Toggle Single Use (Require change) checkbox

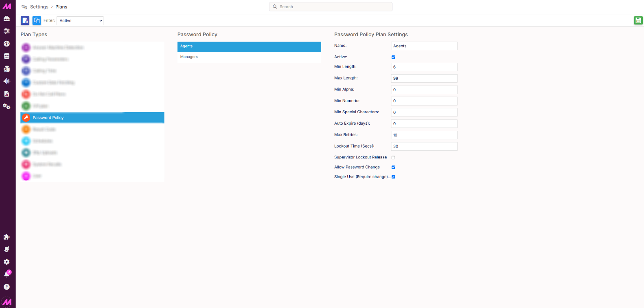pyautogui.click(x=393, y=177)
